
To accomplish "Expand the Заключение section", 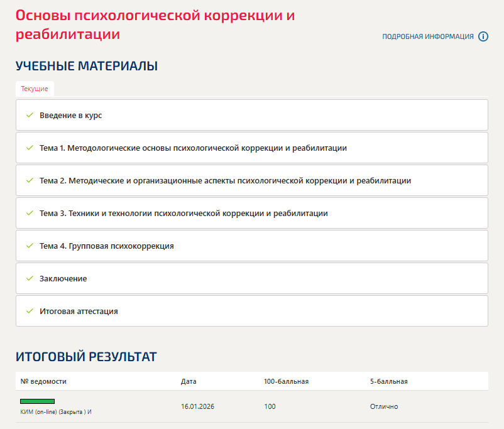I will (x=252, y=279).
